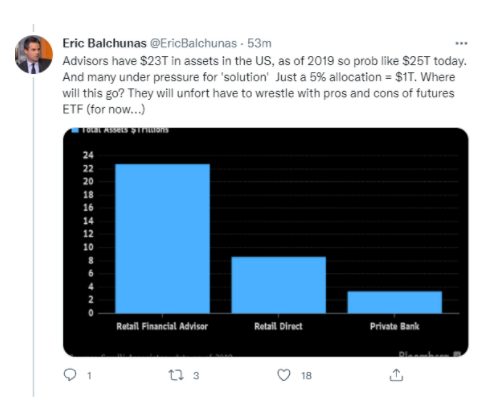498x410 pixels.
Task: Click the blue Total Assets legend swatch
Action: [x=75, y=130]
